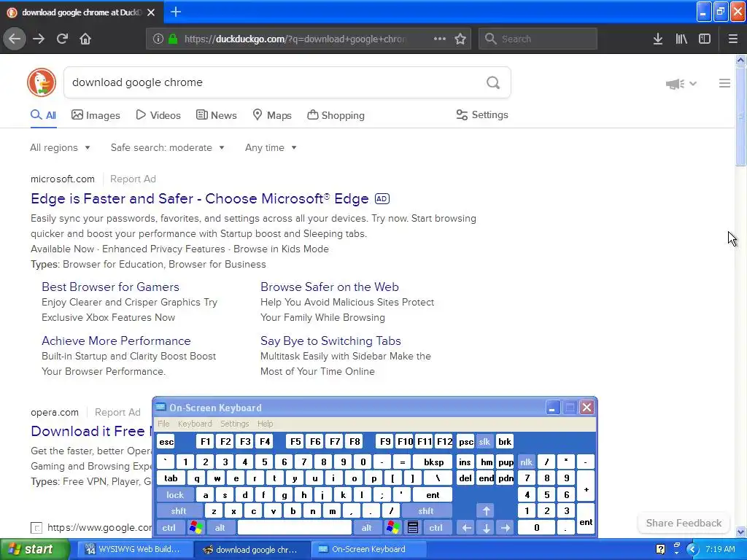The height and width of the screenshot is (560, 747).
Task: Switch to Shopping search tab
Action: (x=336, y=115)
